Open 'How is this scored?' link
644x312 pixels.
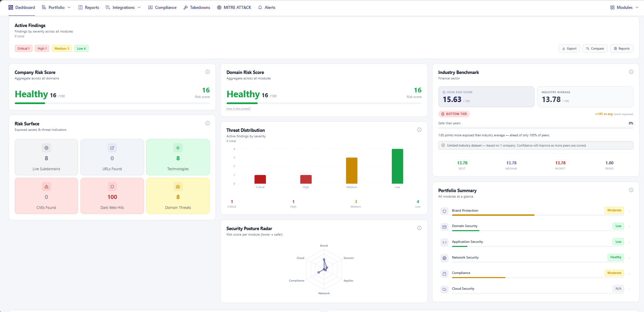[239, 109]
